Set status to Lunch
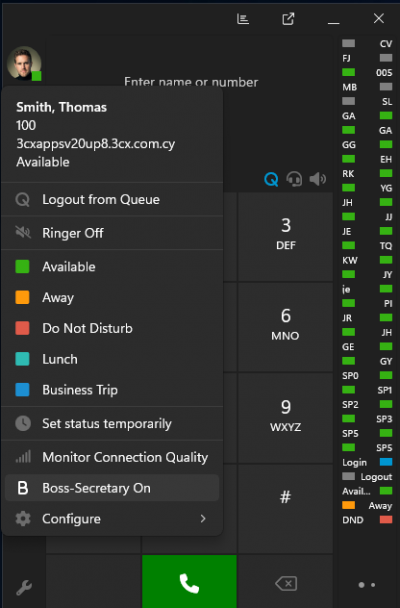The width and height of the screenshot is (400, 608). (x=112, y=359)
